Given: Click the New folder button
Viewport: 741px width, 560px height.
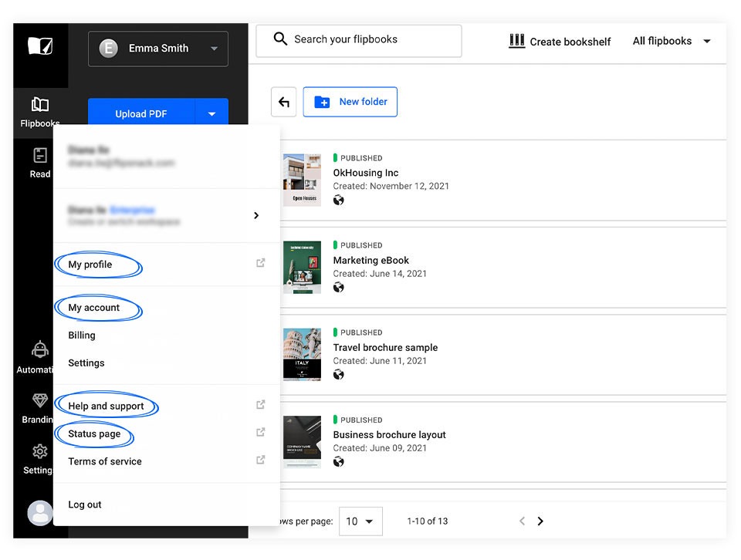Looking at the screenshot, I should coord(350,102).
